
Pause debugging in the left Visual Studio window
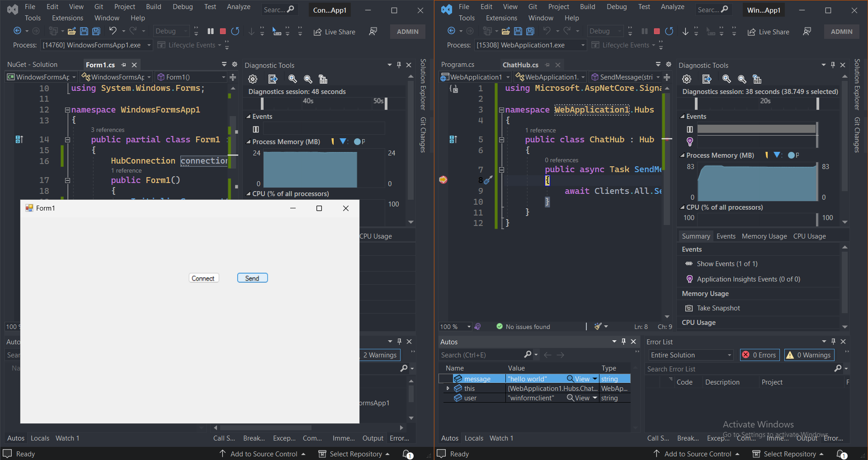(210, 31)
